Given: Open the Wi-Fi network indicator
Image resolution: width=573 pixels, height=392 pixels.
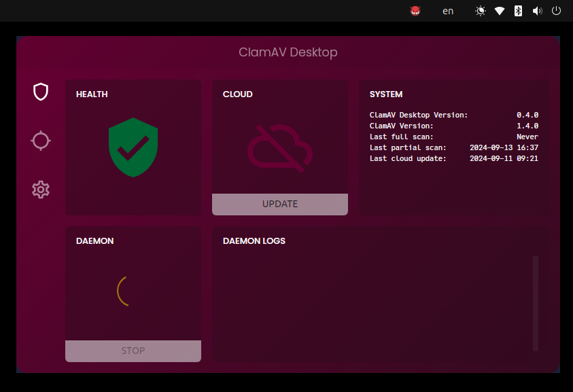Looking at the screenshot, I should tap(499, 11).
